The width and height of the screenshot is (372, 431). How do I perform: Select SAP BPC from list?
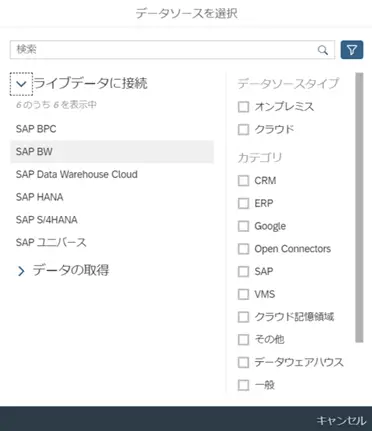click(x=112, y=129)
